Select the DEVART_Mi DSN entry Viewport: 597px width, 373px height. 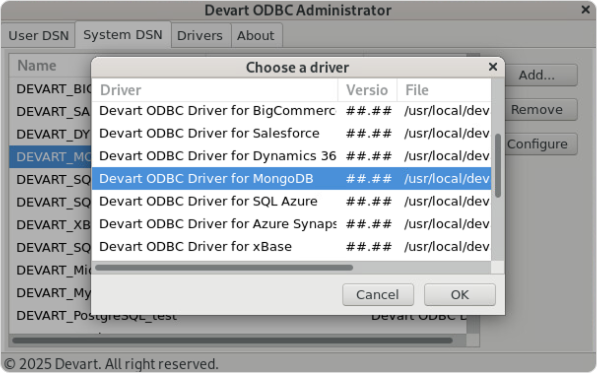click(x=51, y=270)
